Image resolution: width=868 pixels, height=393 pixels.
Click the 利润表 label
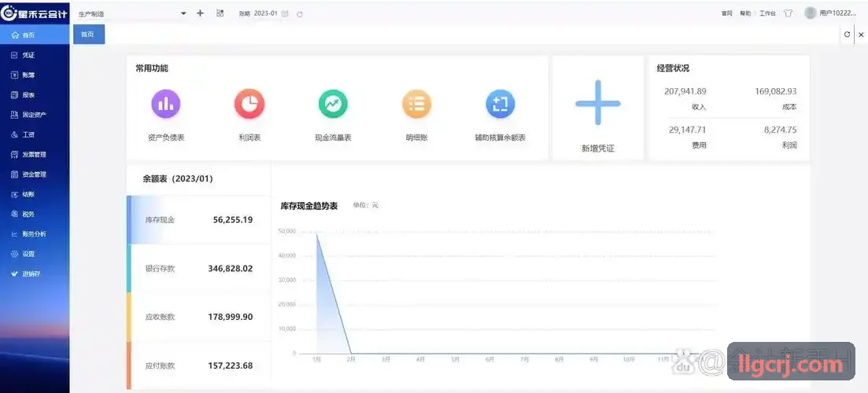(249, 138)
